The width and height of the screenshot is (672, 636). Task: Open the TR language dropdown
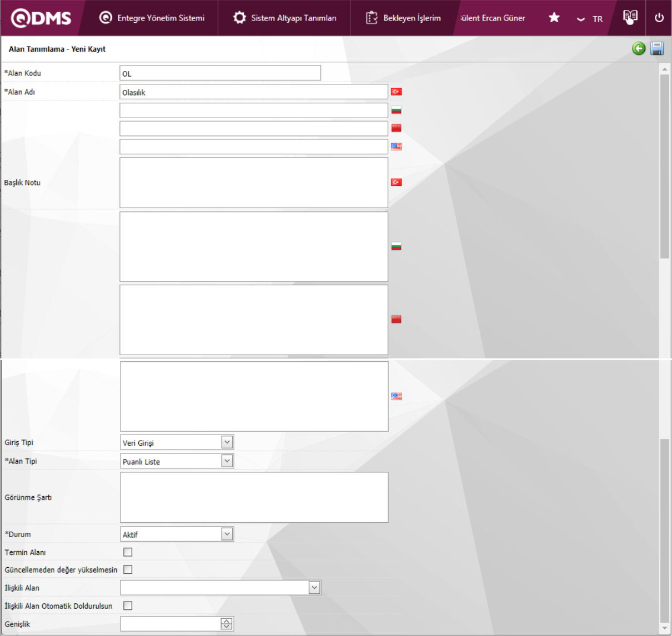[x=590, y=19]
